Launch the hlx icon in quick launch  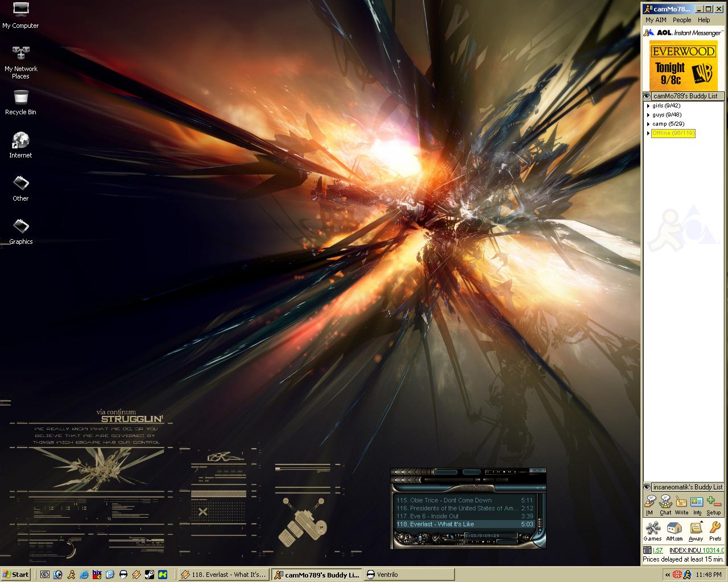(97, 575)
